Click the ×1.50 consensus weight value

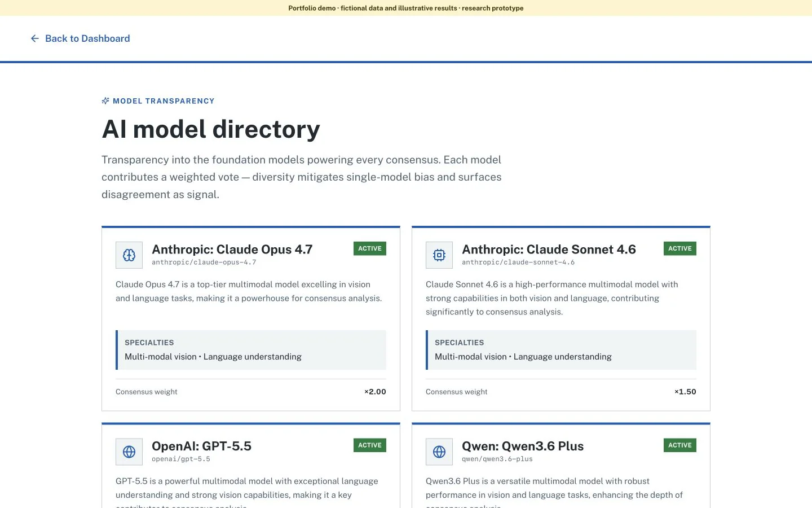[685, 392]
